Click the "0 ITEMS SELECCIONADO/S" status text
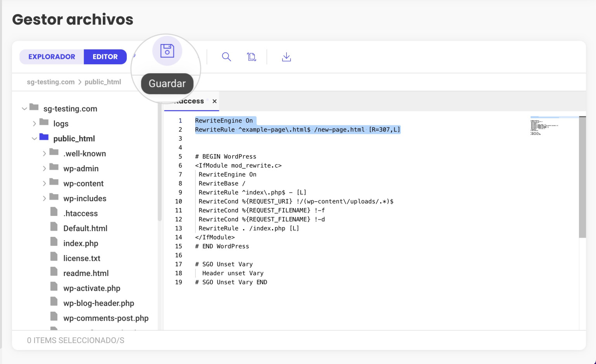This screenshot has height=364, width=596. click(x=76, y=340)
